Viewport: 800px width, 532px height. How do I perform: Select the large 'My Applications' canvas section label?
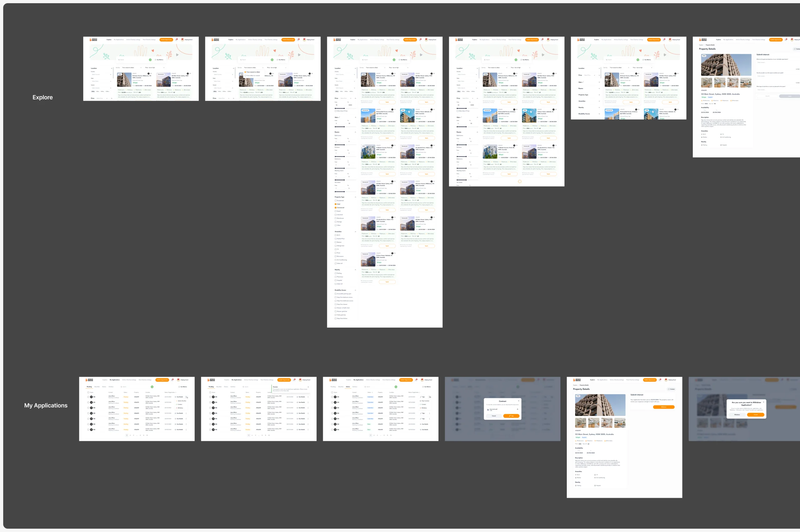[46, 405]
